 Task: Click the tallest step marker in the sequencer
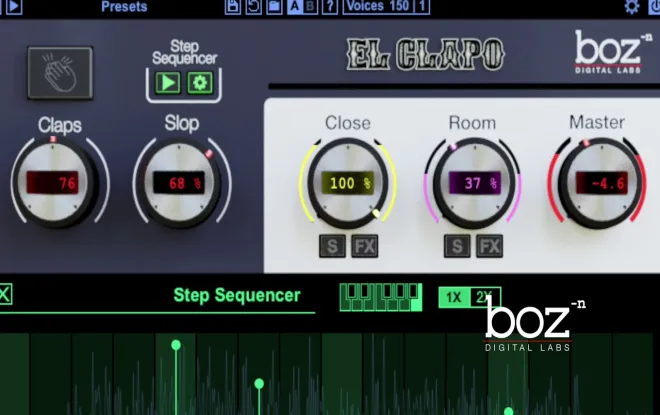click(176, 345)
